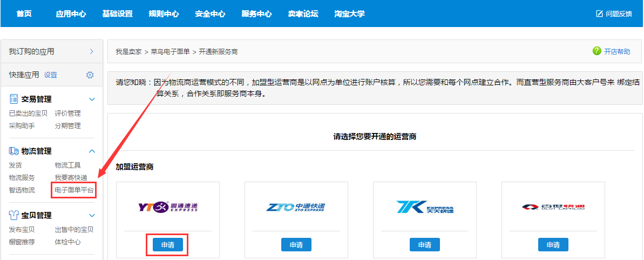Open the 开店帮助 help link

pos(617,51)
